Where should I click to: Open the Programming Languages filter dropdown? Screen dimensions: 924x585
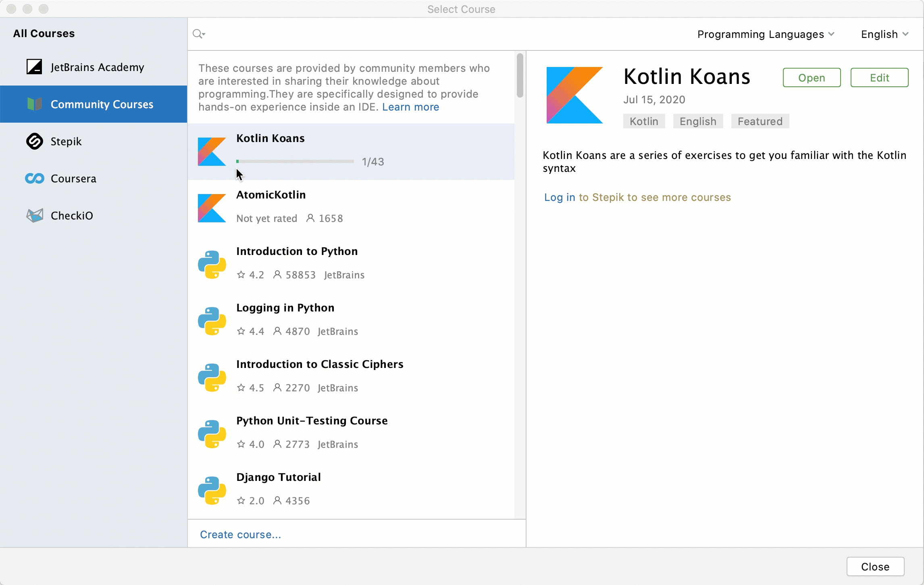tap(766, 34)
